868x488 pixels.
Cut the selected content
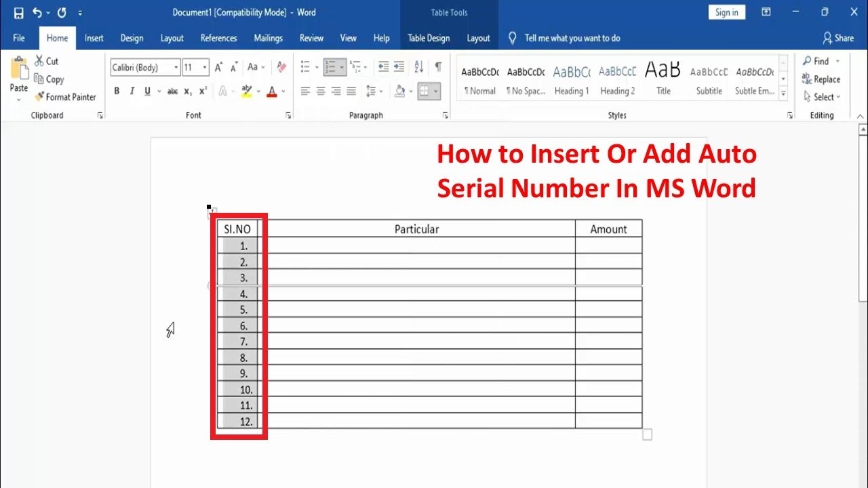[x=47, y=61]
